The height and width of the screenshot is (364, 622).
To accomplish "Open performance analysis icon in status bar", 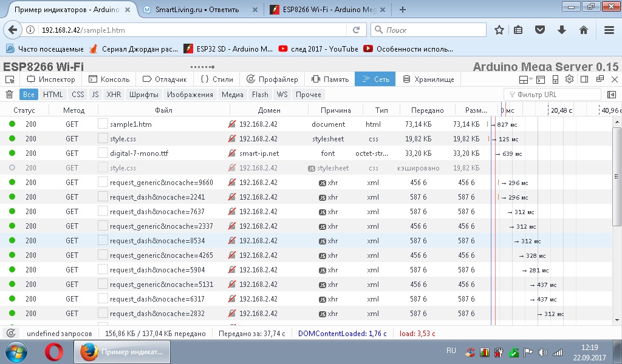I will tap(10, 333).
